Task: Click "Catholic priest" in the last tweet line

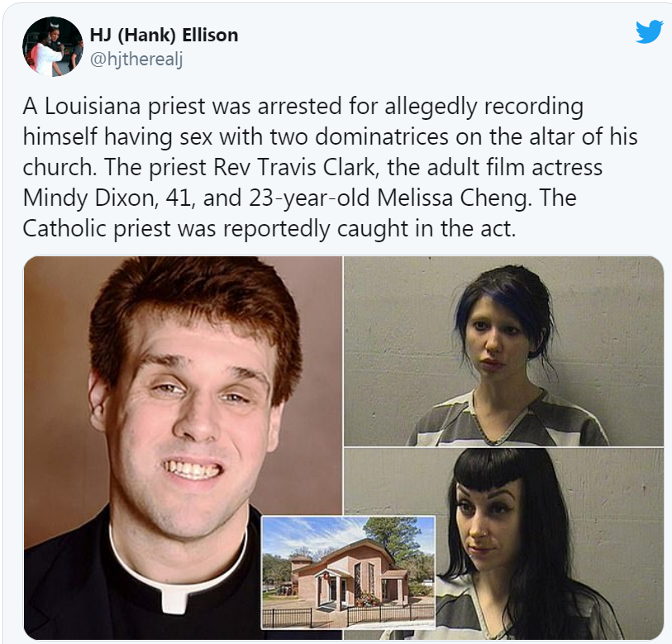Action: pos(97,229)
